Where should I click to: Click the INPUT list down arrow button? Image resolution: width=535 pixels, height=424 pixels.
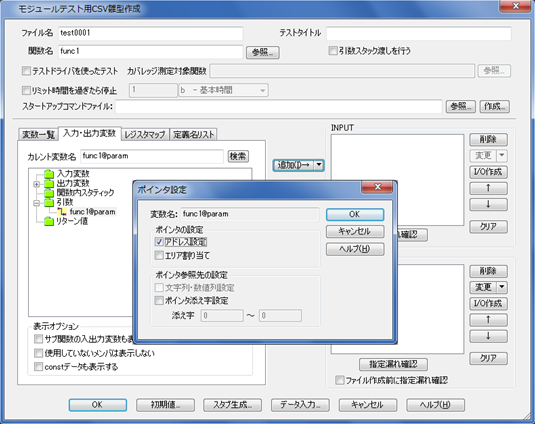click(488, 204)
